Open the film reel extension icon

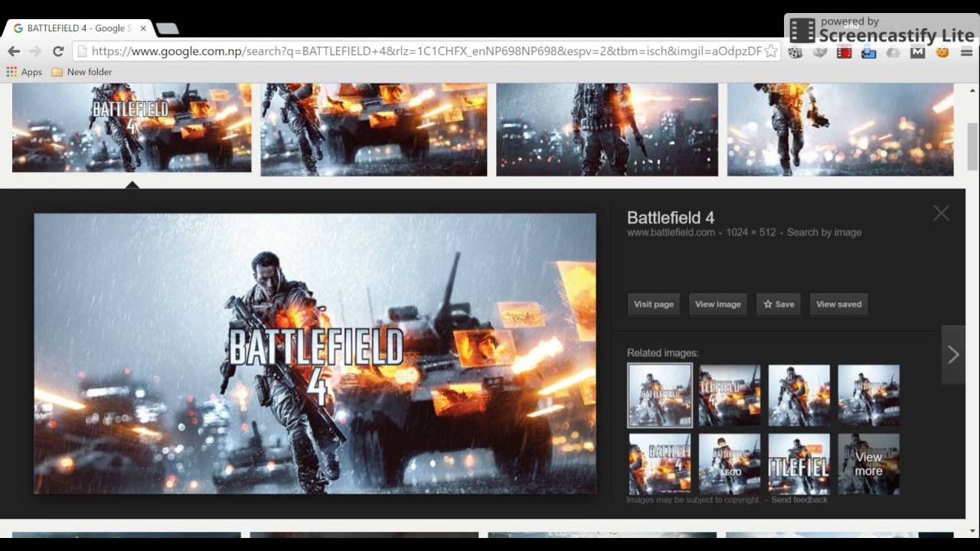point(795,52)
